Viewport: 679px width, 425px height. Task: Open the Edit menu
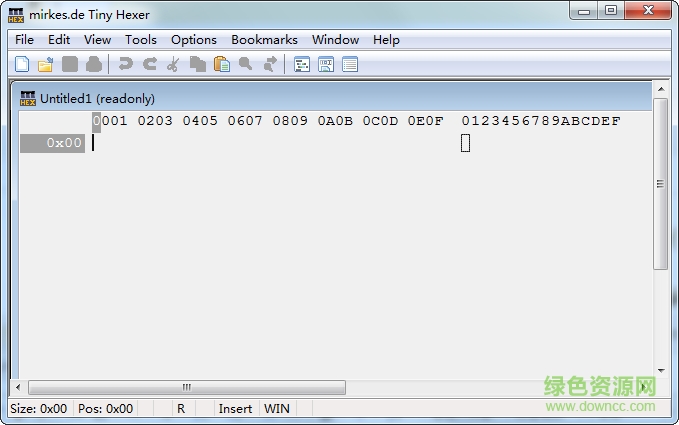59,40
